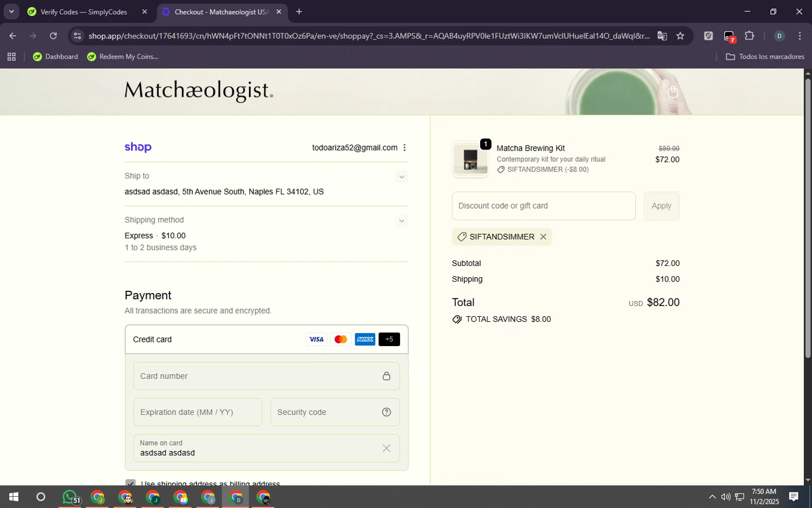Click the Apply discount button
The image size is (812, 508).
[661, 206]
